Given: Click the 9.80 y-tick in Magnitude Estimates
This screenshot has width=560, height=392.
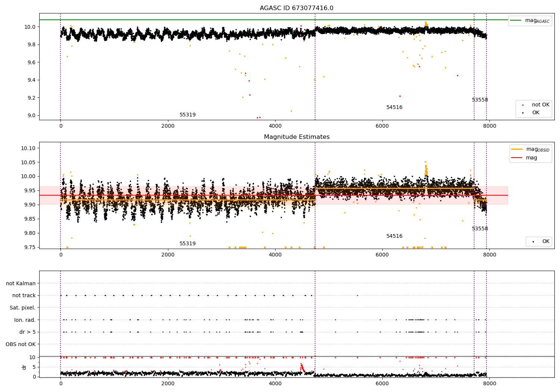Looking at the screenshot, I should (x=30, y=233).
